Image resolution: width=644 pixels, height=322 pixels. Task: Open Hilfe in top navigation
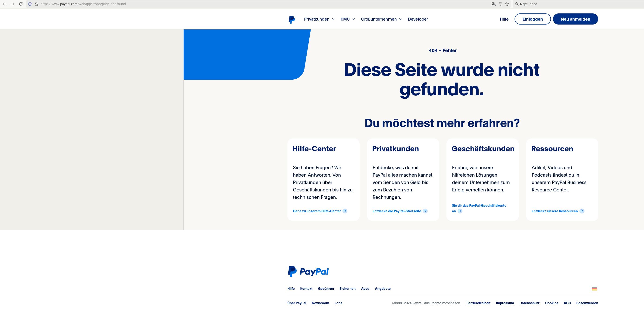pos(504,19)
